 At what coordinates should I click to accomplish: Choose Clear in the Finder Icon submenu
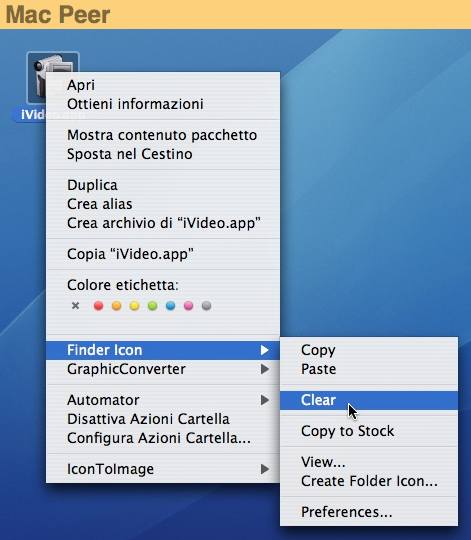coord(369,400)
